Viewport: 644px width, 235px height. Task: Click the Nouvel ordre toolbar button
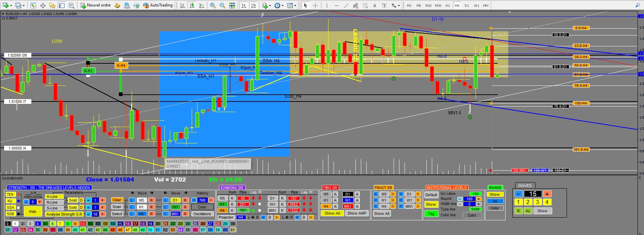96,5
